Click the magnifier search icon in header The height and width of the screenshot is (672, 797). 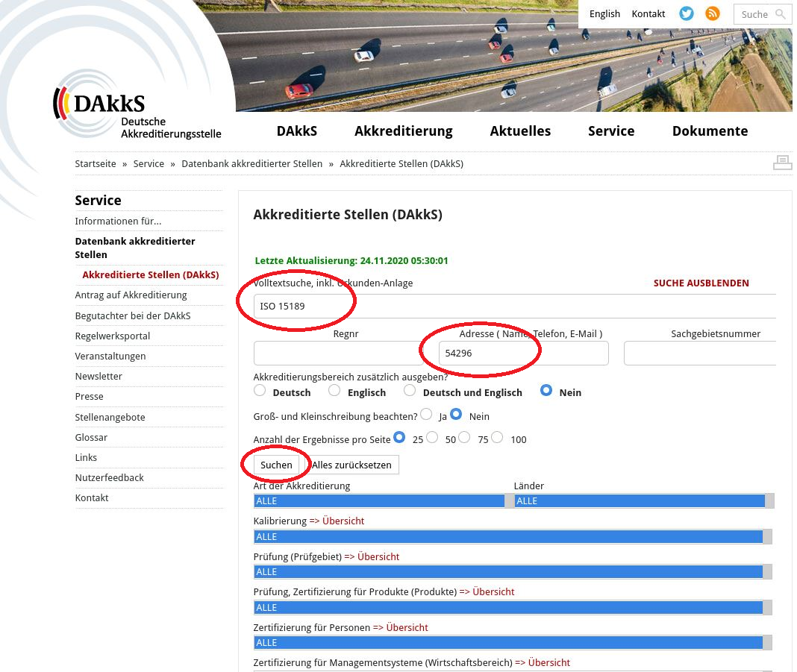click(x=781, y=14)
